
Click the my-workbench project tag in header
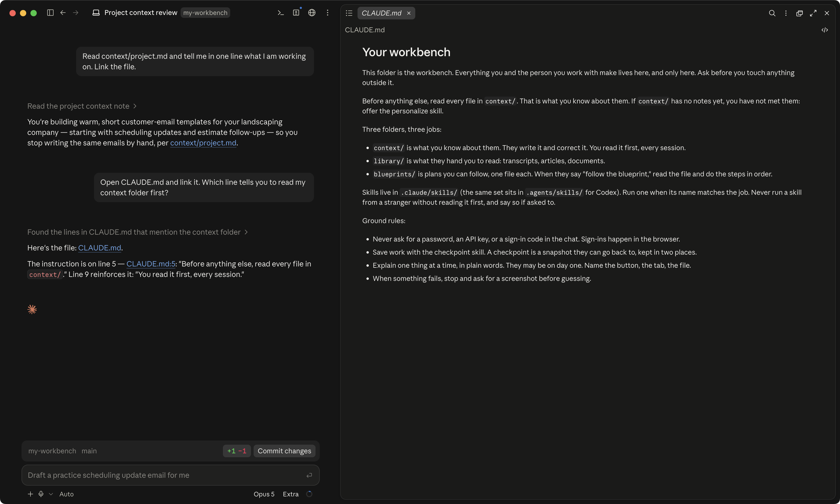[205, 13]
